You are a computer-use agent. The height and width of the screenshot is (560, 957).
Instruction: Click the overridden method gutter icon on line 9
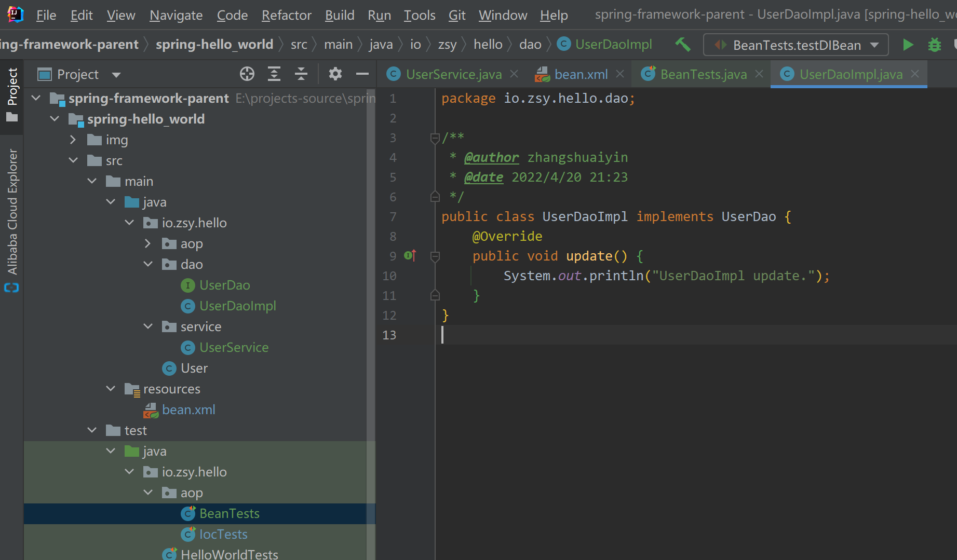point(410,255)
